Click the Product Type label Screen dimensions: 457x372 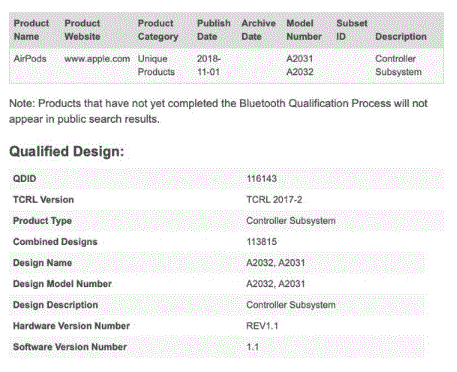(x=42, y=221)
